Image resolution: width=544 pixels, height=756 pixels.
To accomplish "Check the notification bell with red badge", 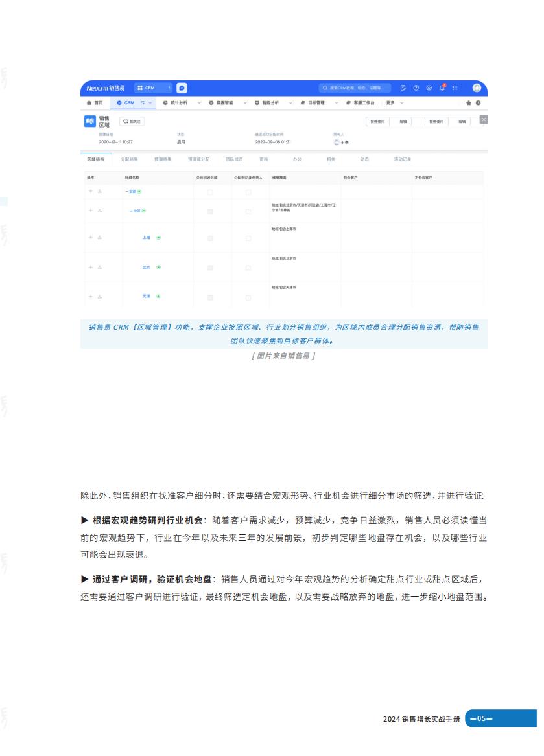I will 442,87.
